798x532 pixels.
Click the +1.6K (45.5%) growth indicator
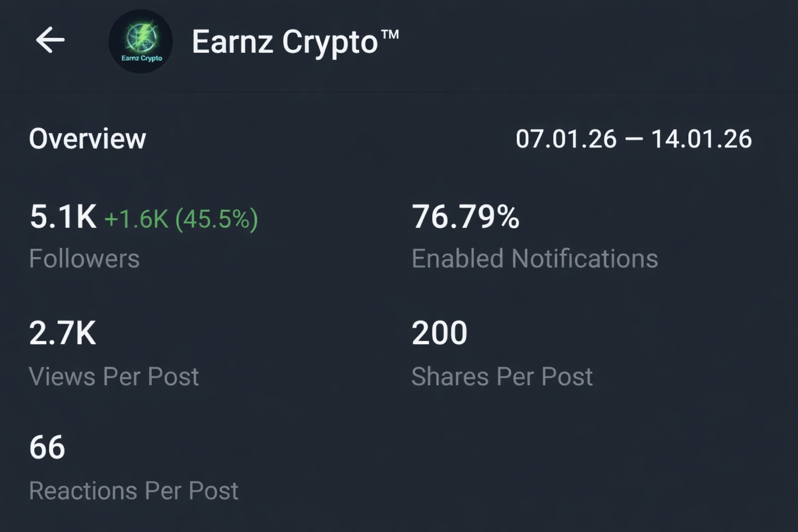pyautogui.click(x=182, y=219)
